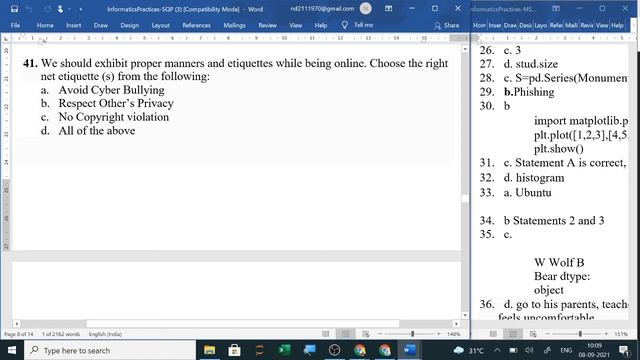Open the Windows Start menu

12,350
